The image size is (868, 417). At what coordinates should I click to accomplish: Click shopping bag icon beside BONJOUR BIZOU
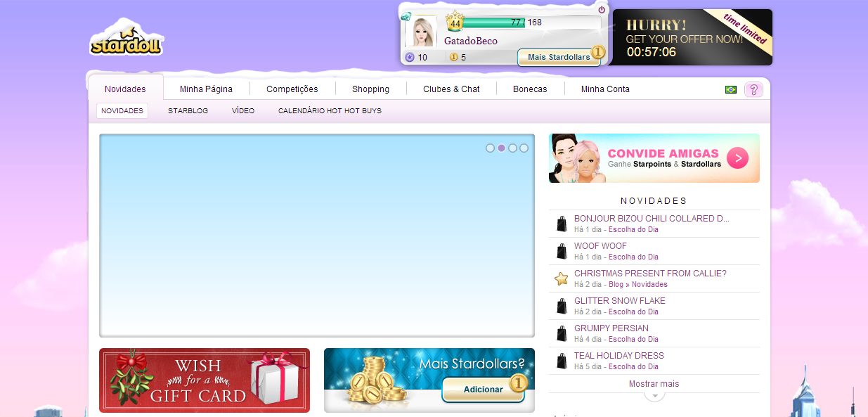[x=562, y=224]
